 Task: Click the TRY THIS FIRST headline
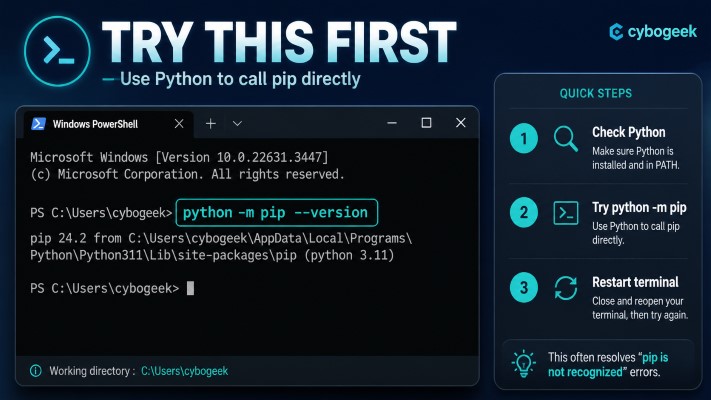(279, 42)
